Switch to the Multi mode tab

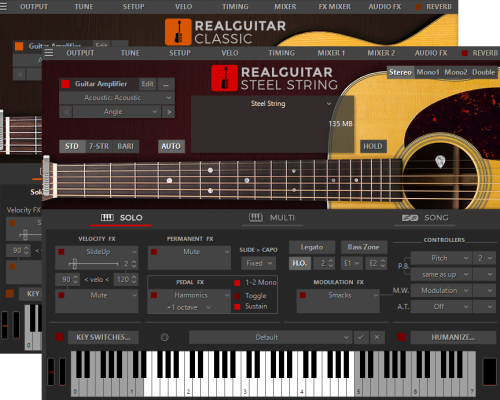tap(272, 218)
